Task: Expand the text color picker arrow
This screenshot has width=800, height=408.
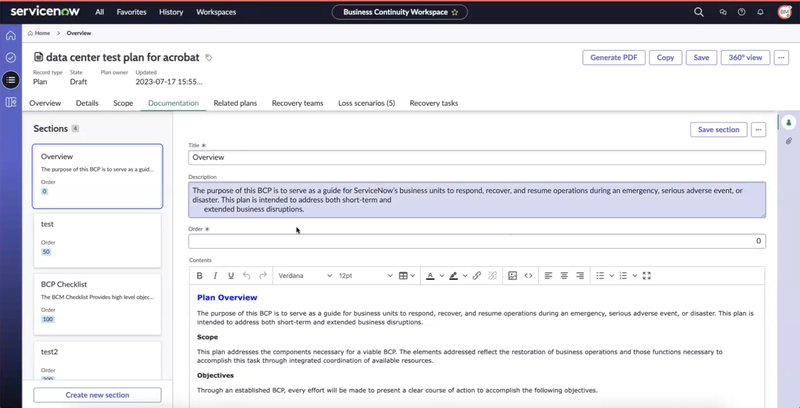Action: tap(442, 275)
